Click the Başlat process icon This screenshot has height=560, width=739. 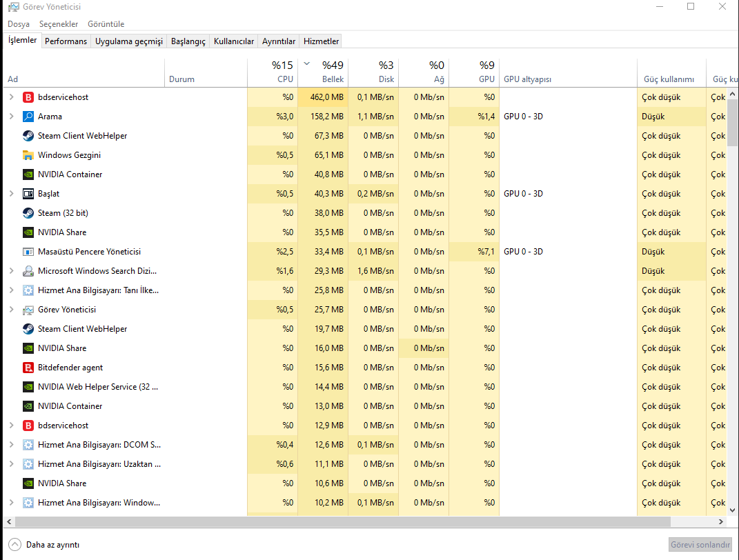pos(28,194)
